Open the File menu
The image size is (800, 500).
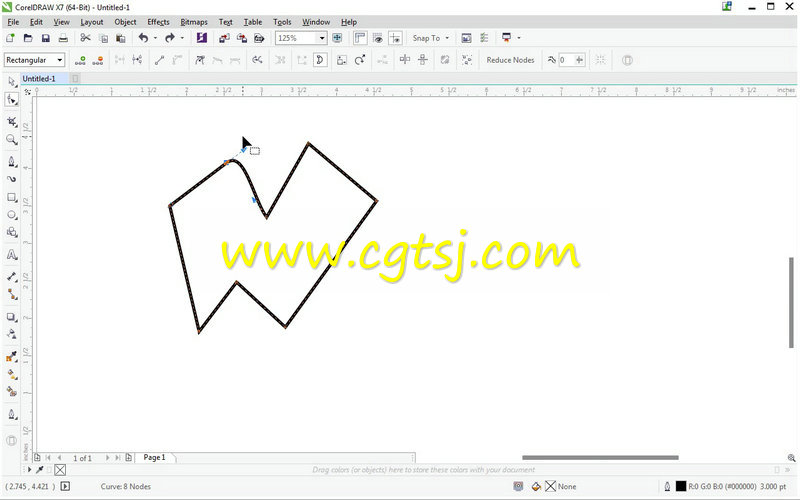[x=13, y=22]
